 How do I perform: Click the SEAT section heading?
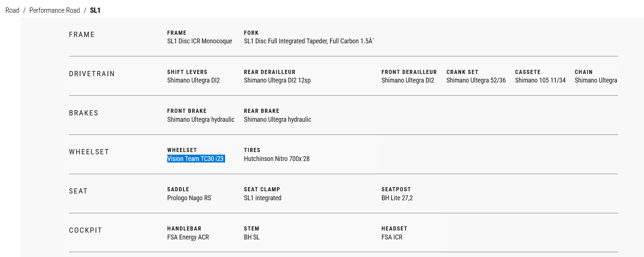click(x=78, y=191)
